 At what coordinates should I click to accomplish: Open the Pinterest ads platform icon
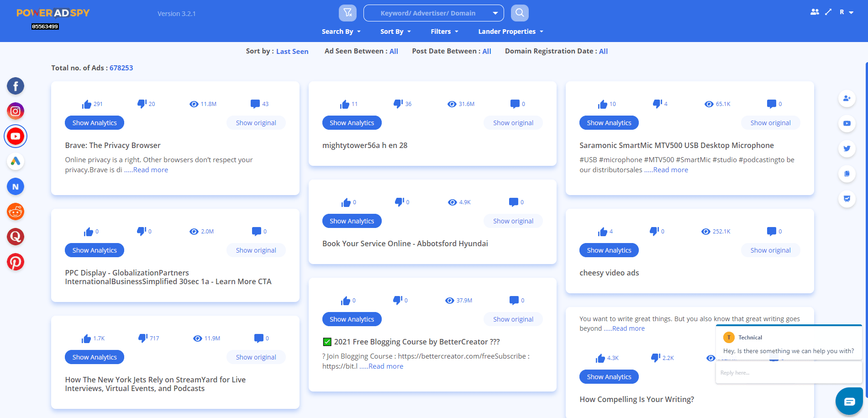[x=16, y=262]
